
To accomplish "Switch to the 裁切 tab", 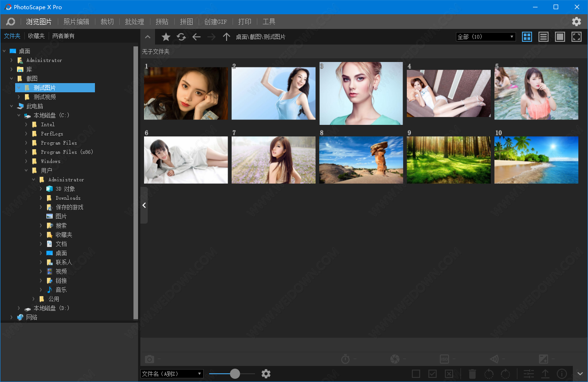I will [107, 22].
